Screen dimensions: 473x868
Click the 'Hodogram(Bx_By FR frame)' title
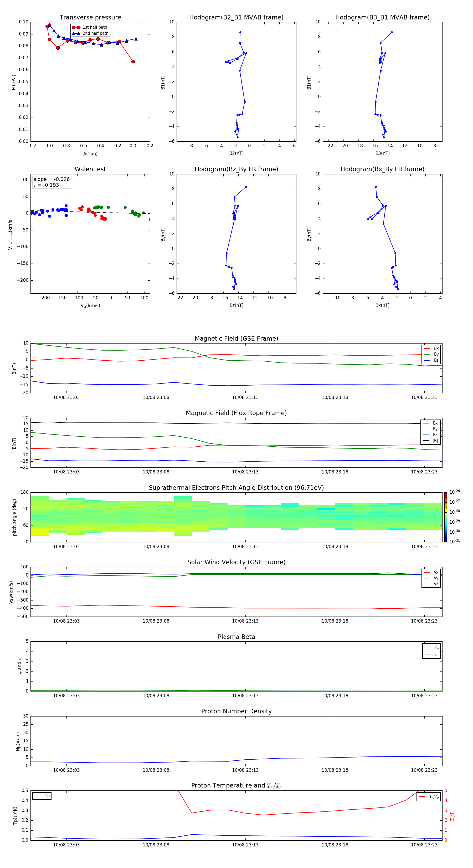(382, 169)
